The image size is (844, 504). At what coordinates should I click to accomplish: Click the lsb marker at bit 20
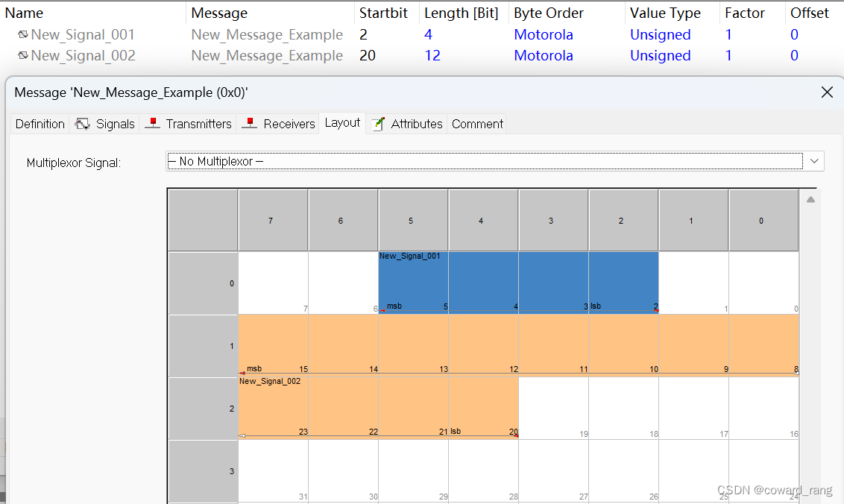pyautogui.click(x=456, y=431)
